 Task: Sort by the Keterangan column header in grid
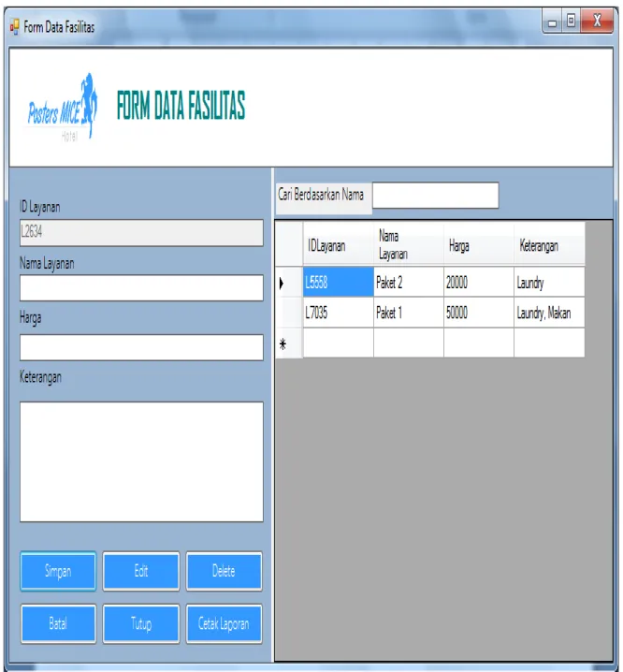[549, 244]
